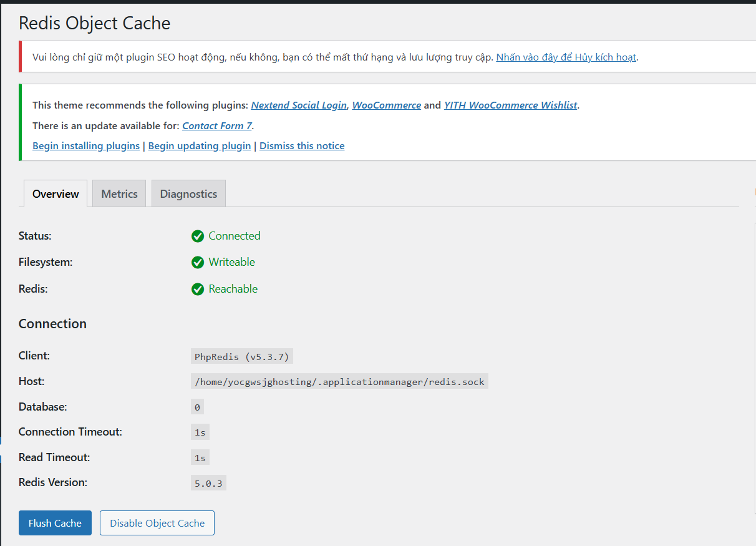The width and height of the screenshot is (756, 546).
Task: Click the green Reachable Redis check icon
Action: pos(198,289)
